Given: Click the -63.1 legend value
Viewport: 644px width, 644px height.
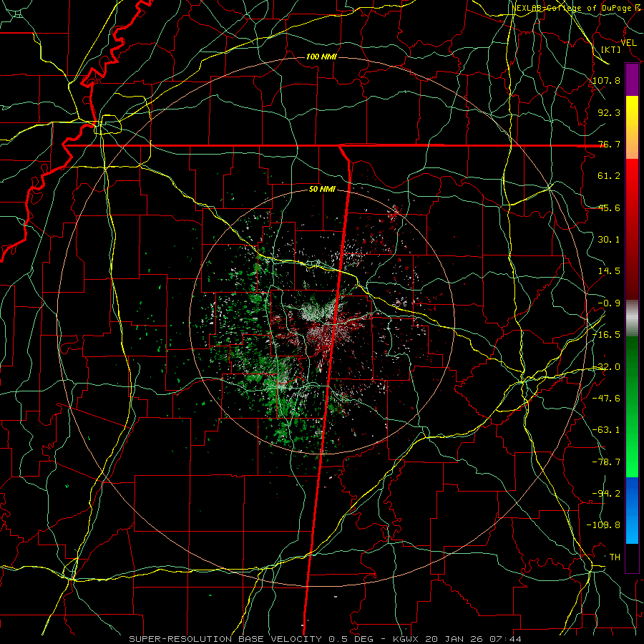Looking at the screenshot, I should click(606, 430).
